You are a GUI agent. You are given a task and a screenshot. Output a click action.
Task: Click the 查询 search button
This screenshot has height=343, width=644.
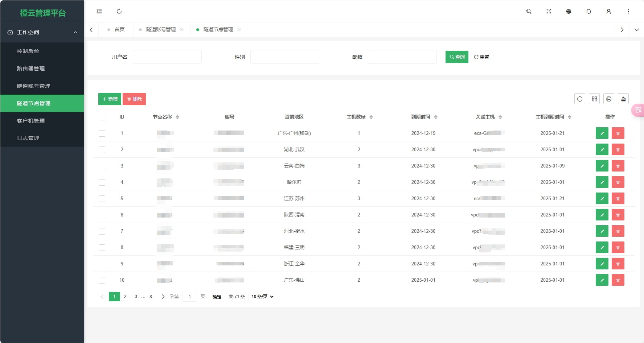[x=456, y=57]
